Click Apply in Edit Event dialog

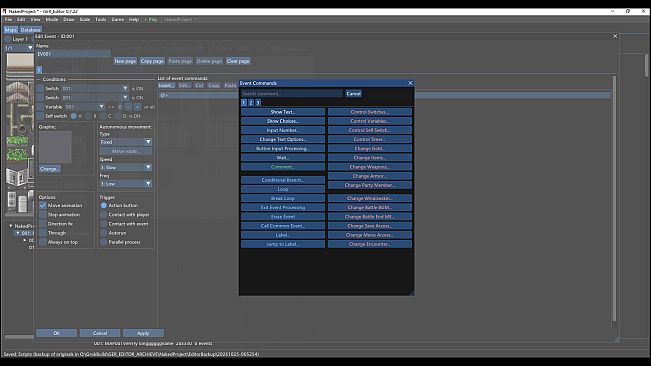coord(143,333)
